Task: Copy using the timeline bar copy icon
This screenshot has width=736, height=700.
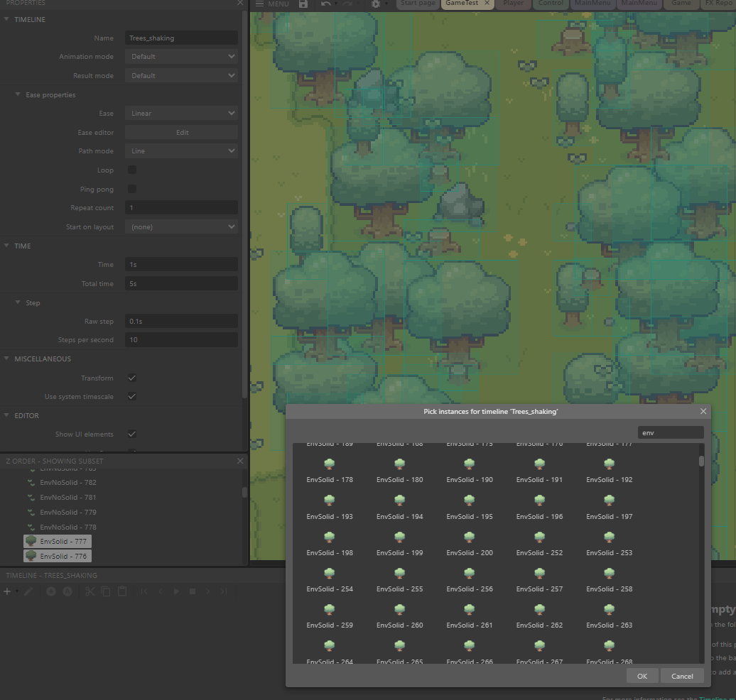Action: (106, 591)
